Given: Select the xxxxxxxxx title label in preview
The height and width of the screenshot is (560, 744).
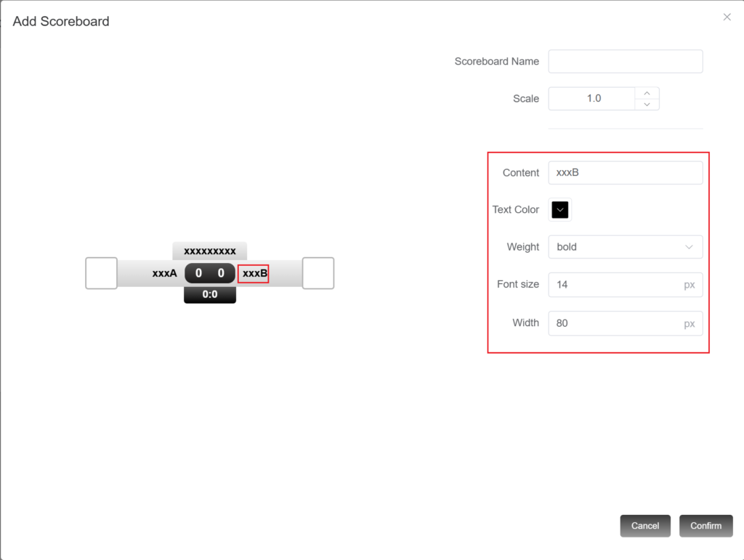Looking at the screenshot, I should [x=210, y=251].
